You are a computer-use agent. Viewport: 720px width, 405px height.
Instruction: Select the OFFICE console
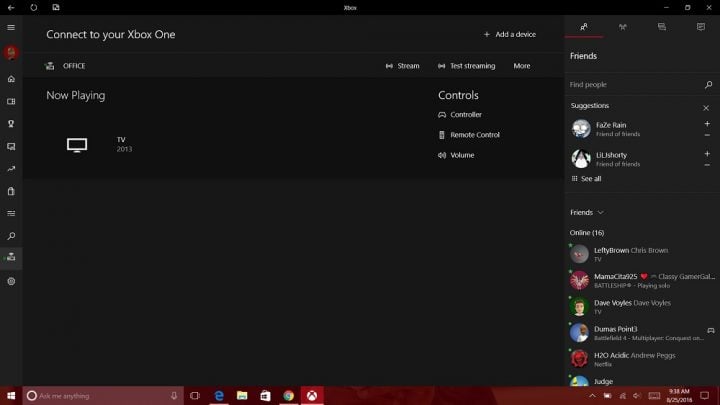pyautogui.click(x=65, y=66)
